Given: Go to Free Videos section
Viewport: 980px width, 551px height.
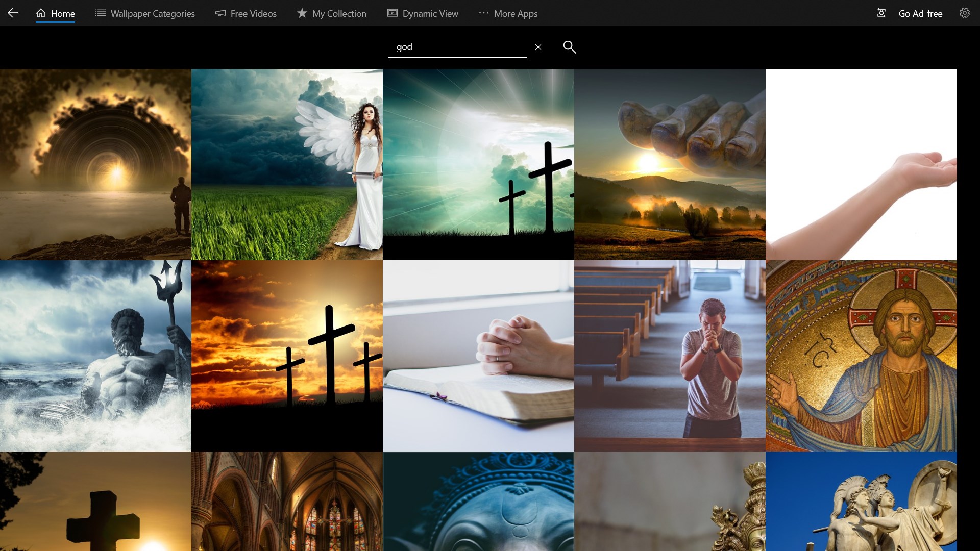Looking at the screenshot, I should pyautogui.click(x=246, y=13).
